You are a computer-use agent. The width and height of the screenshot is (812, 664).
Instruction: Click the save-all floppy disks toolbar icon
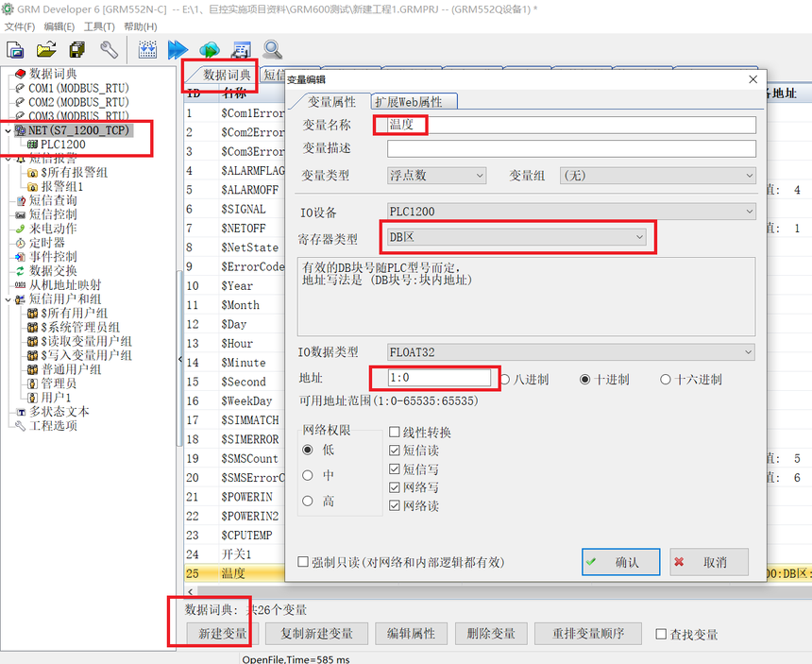(77, 50)
